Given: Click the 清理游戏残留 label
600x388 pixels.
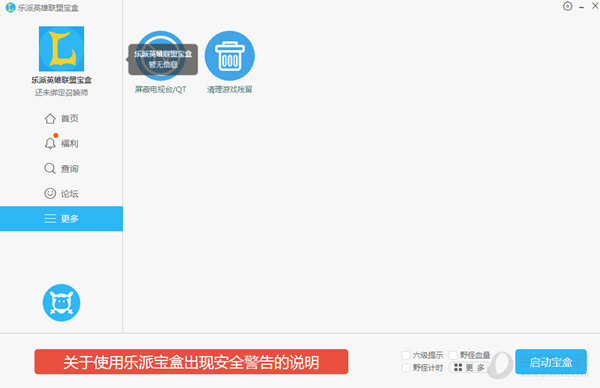Looking at the screenshot, I should tap(230, 90).
